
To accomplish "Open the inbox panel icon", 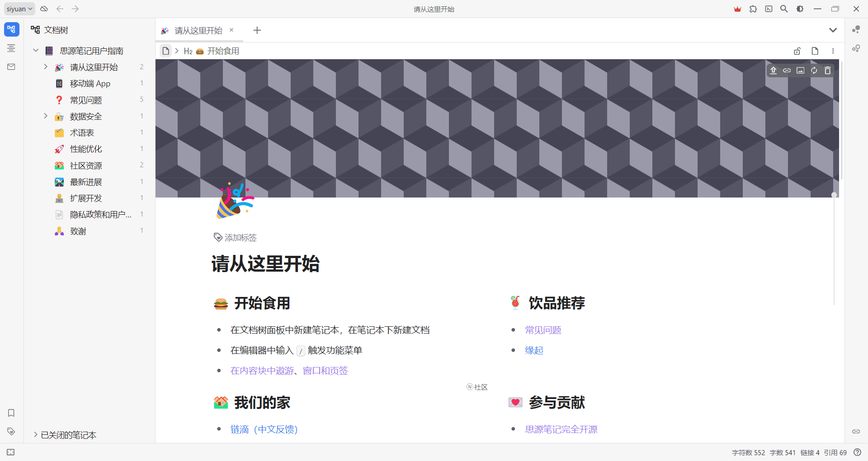I will coord(11,66).
